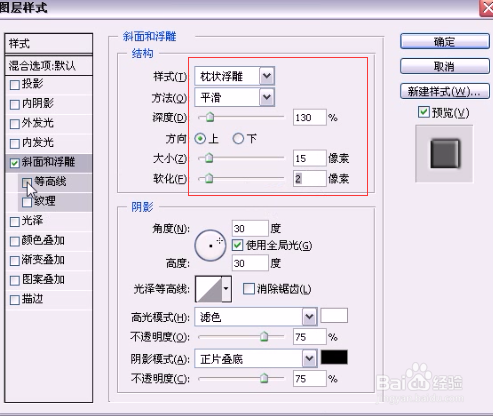Tick the 纹理 texture checkbox
The width and height of the screenshot is (493, 416).
pos(27,202)
